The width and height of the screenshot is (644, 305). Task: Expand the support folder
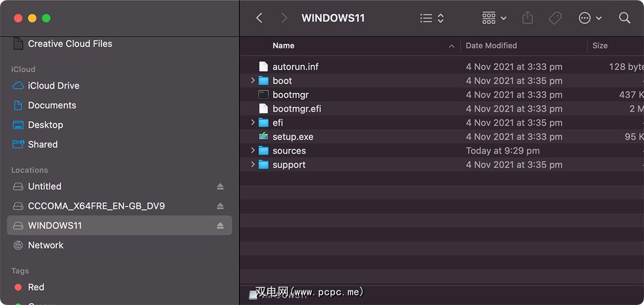tap(253, 165)
